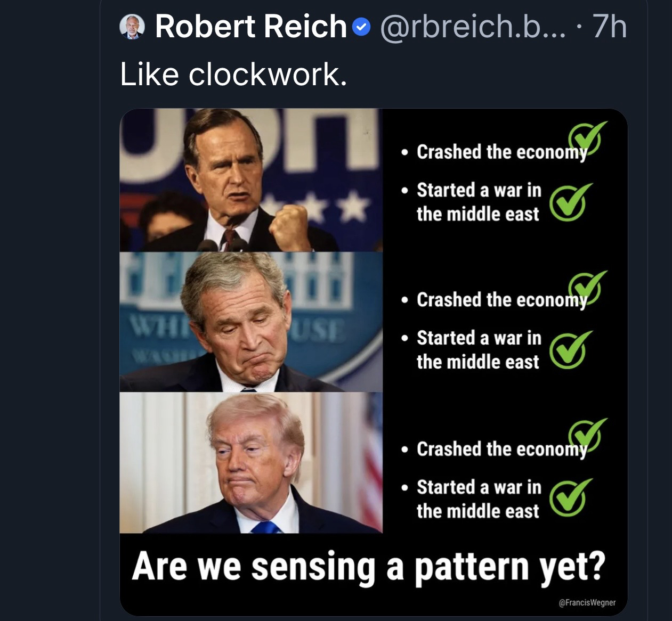
Task: Click the blue verified badge icon
Action: [362, 27]
